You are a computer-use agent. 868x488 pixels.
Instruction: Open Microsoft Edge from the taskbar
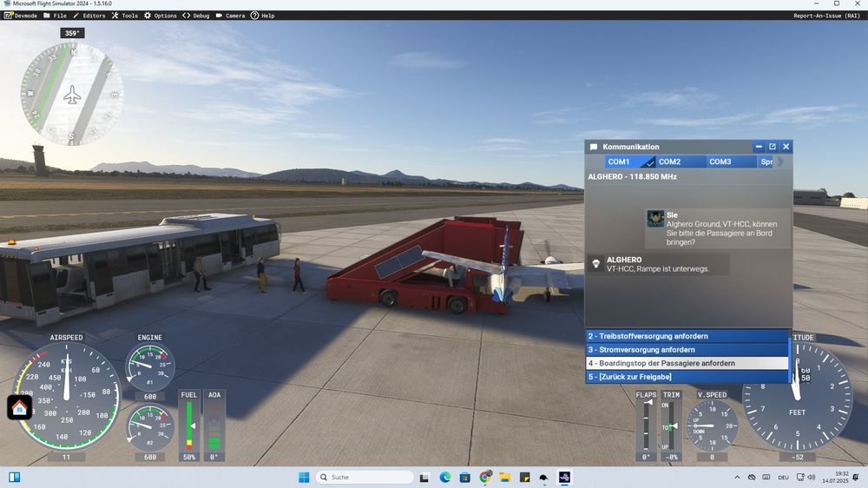[x=444, y=477]
